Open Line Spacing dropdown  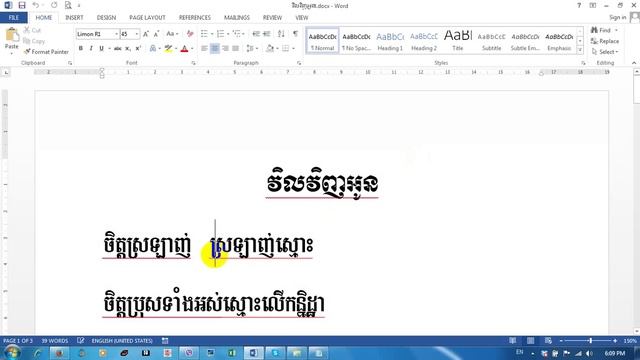(x=252, y=49)
